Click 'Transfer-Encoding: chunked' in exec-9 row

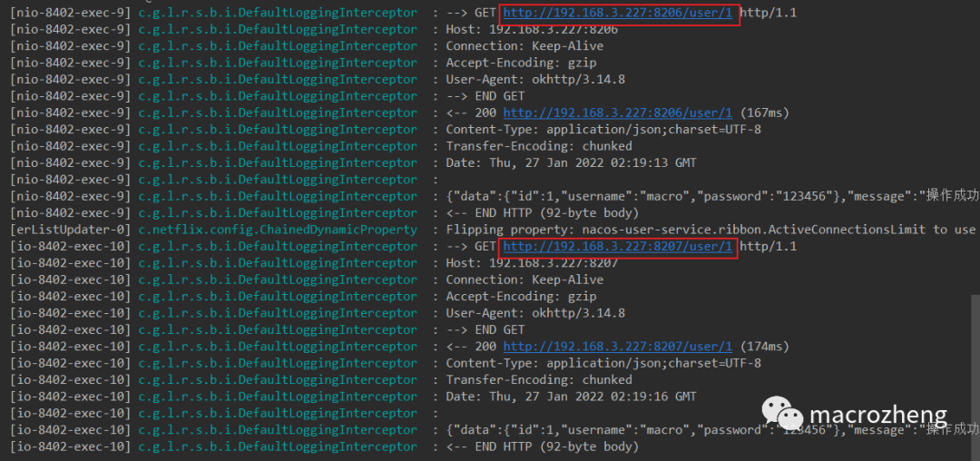[x=539, y=146]
